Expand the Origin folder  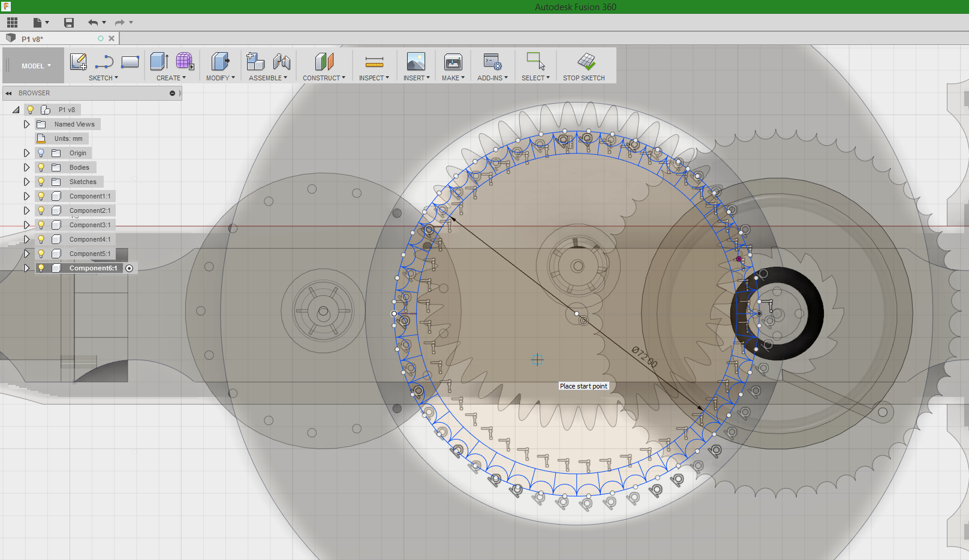26,153
